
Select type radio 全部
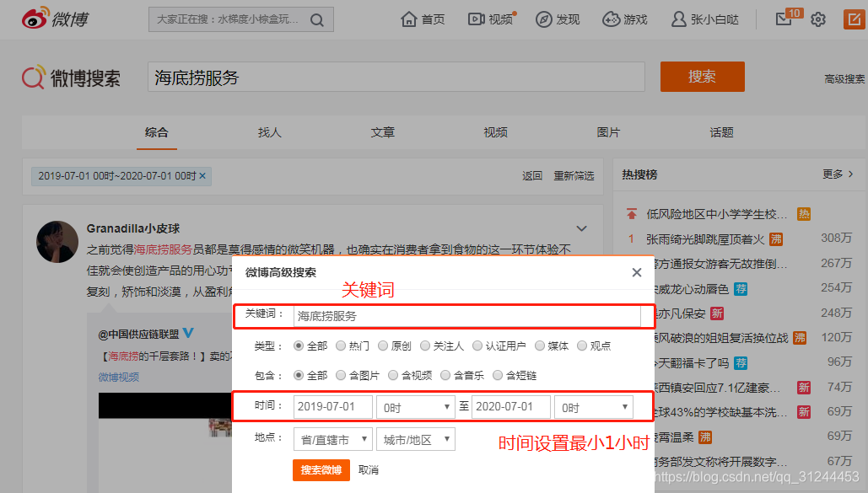click(x=299, y=346)
